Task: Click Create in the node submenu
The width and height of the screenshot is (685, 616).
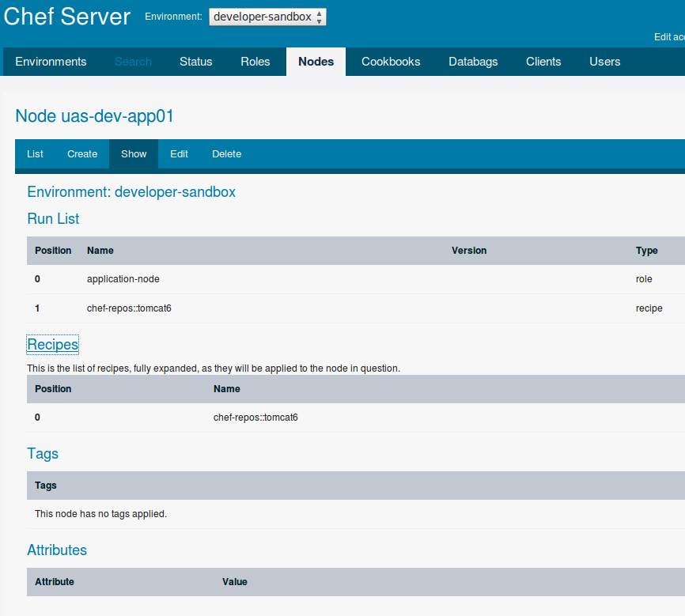Action: pyautogui.click(x=82, y=153)
